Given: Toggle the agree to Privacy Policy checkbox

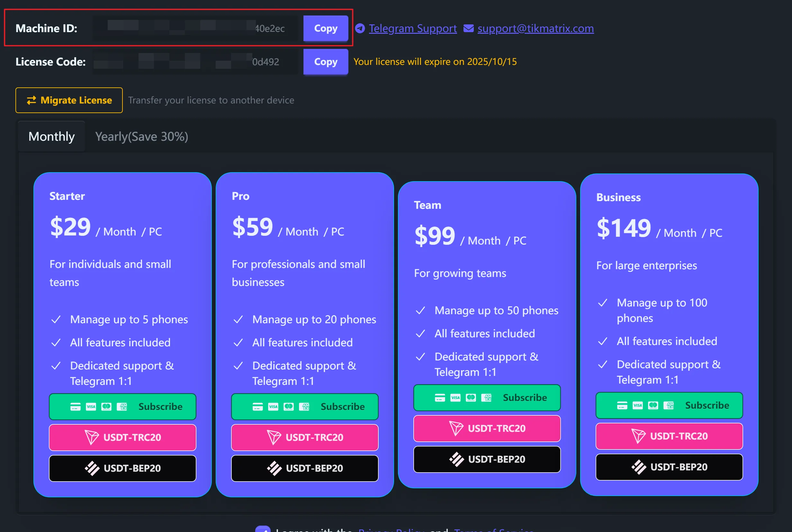Looking at the screenshot, I should coord(263,529).
